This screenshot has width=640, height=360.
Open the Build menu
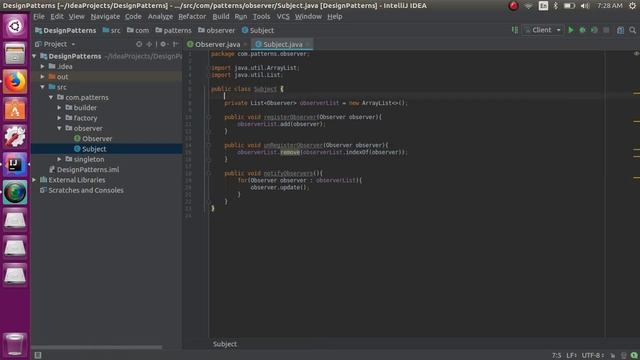[x=221, y=17]
